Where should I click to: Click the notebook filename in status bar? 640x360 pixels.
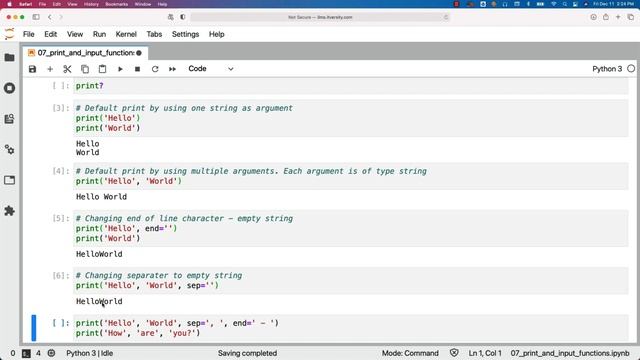point(570,353)
